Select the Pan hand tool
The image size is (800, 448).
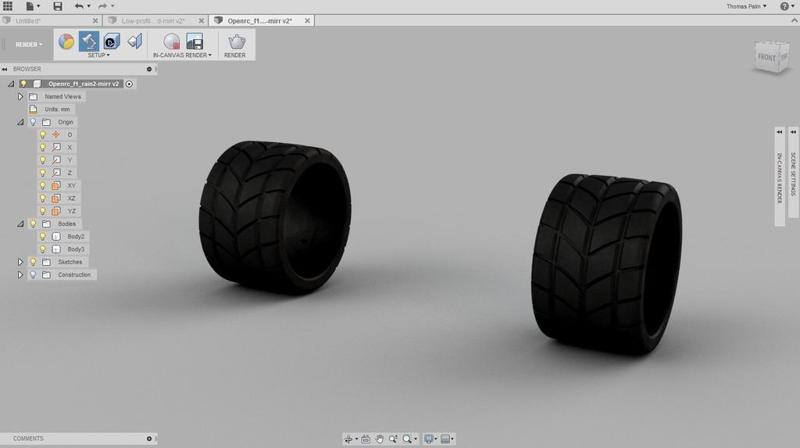click(x=379, y=439)
